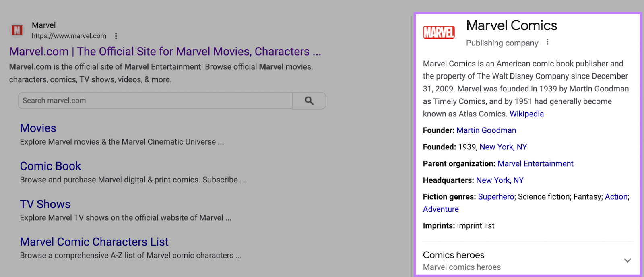Select the Action genre link
The image size is (644, 277).
coord(616,197)
